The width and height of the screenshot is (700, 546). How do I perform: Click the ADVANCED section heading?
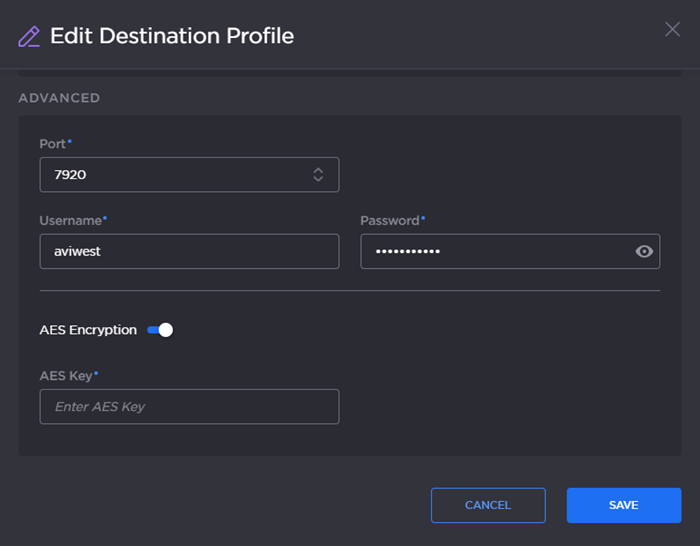[x=59, y=98]
